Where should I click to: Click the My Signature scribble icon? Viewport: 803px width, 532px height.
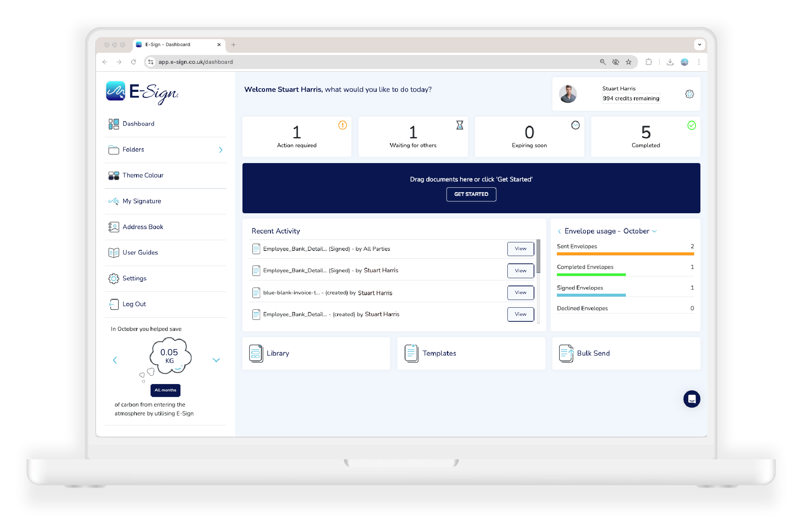click(114, 201)
